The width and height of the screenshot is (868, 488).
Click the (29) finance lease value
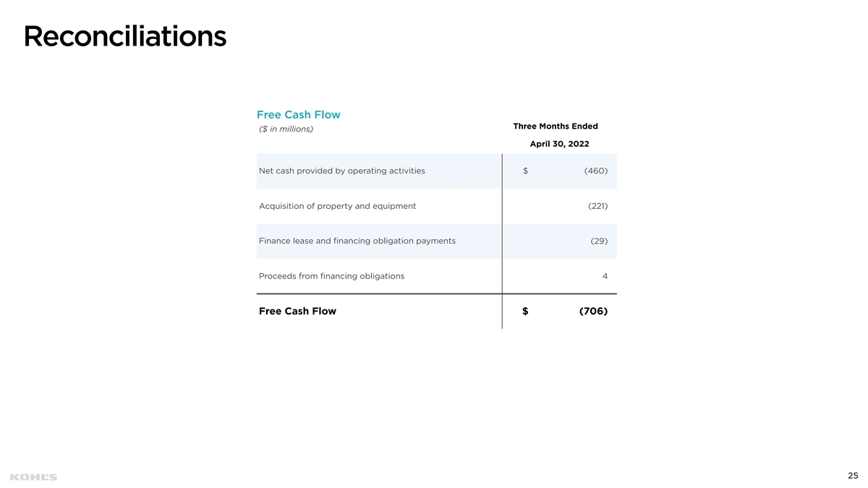(x=599, y=241)
